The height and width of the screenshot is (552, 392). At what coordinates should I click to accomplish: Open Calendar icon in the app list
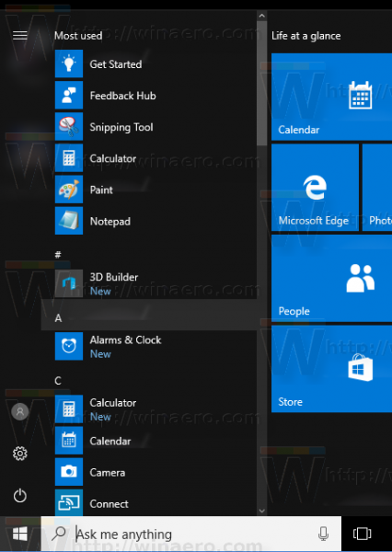[x=69, y=441]
